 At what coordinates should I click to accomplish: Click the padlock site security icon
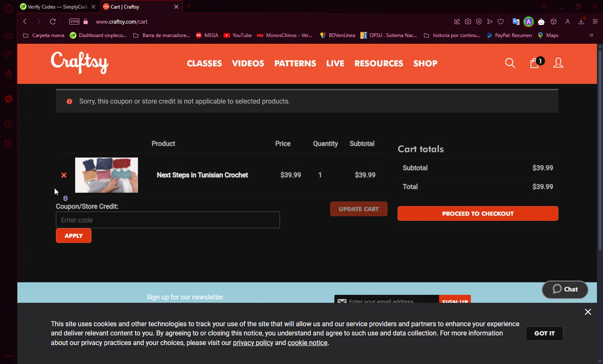(86, 22)
